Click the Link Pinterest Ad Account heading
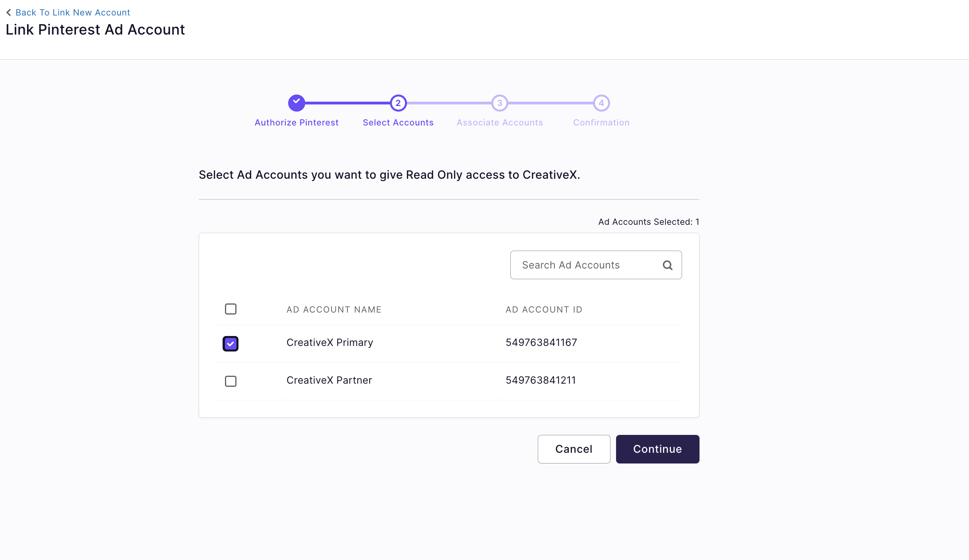This screenshot has width=969, height=560. point(95,29)
